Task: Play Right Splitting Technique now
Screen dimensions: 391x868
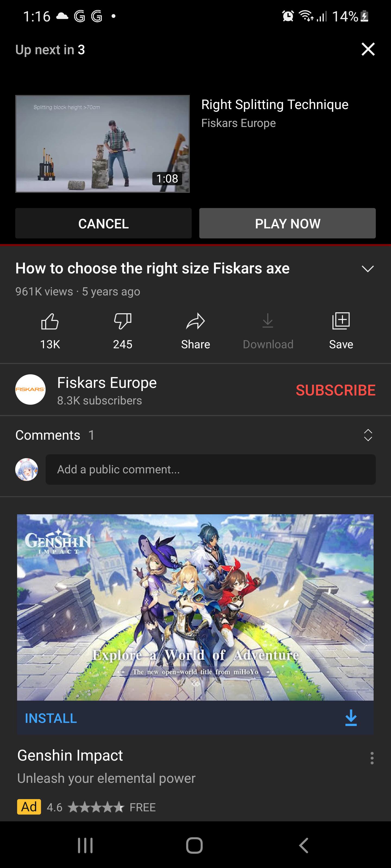Action: tap(288, 224)
